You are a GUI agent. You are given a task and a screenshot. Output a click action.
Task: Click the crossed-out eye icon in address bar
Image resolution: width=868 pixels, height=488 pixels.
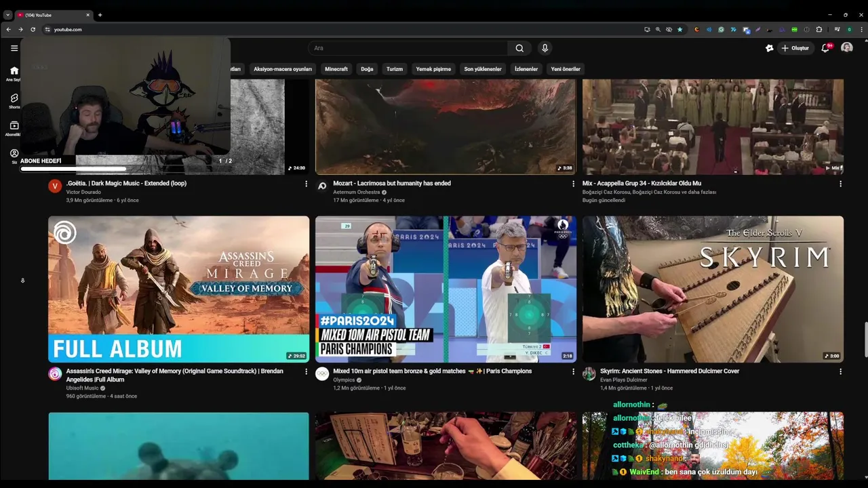[x=669, y=29]
